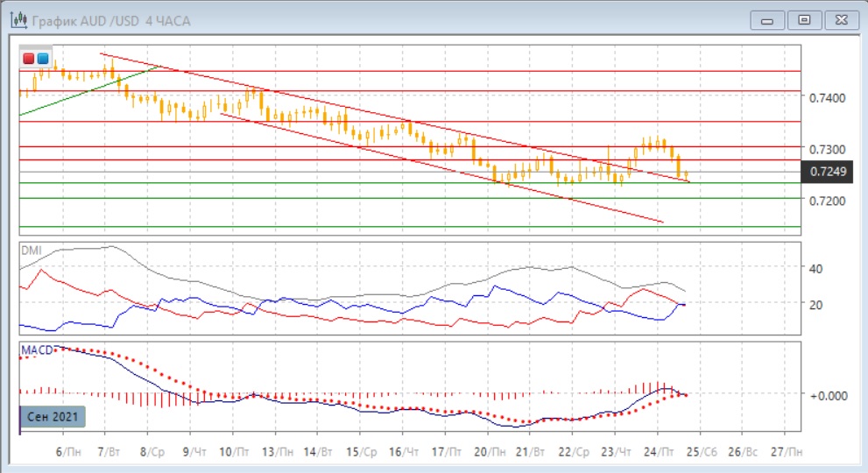Click the red square button on chart
The image size is (868, 473).
coord(29,59)
